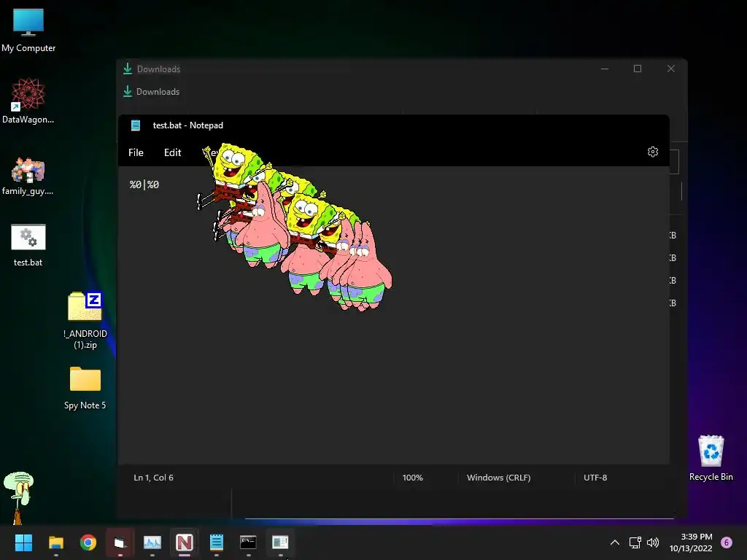Select the test.bat desktop file

28,245
